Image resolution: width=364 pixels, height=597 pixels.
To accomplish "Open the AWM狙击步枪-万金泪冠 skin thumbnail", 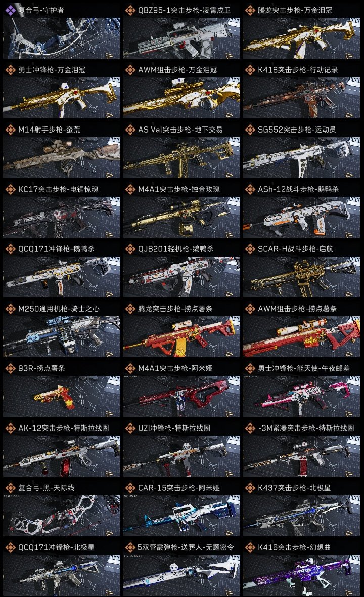I will [x=181, y=98].
